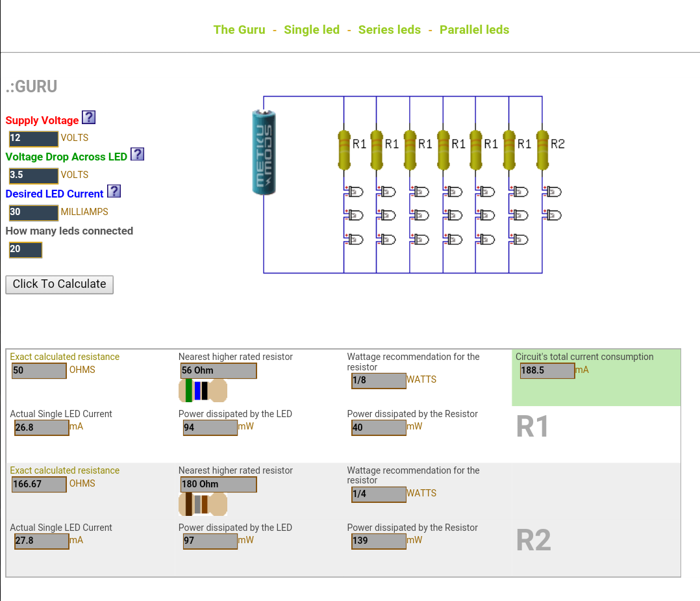
Task: Click the Voltage Drop Across LED help icon
Action: coord(137,154)
